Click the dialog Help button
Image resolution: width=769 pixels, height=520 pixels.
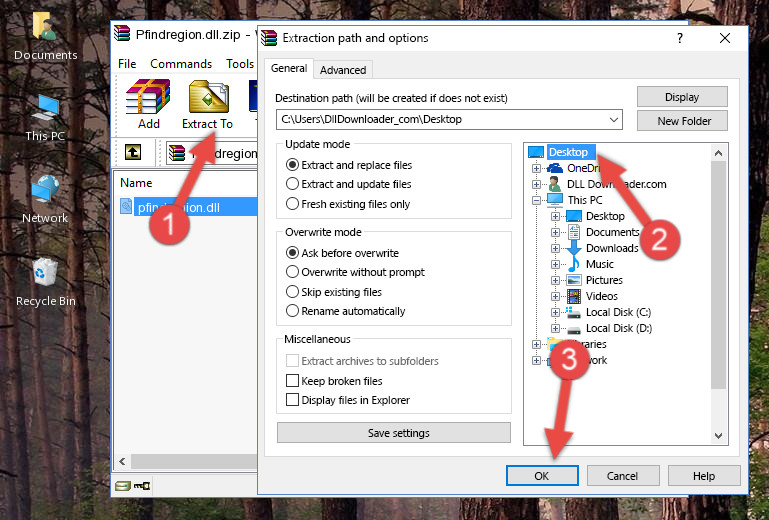point(704,476)
